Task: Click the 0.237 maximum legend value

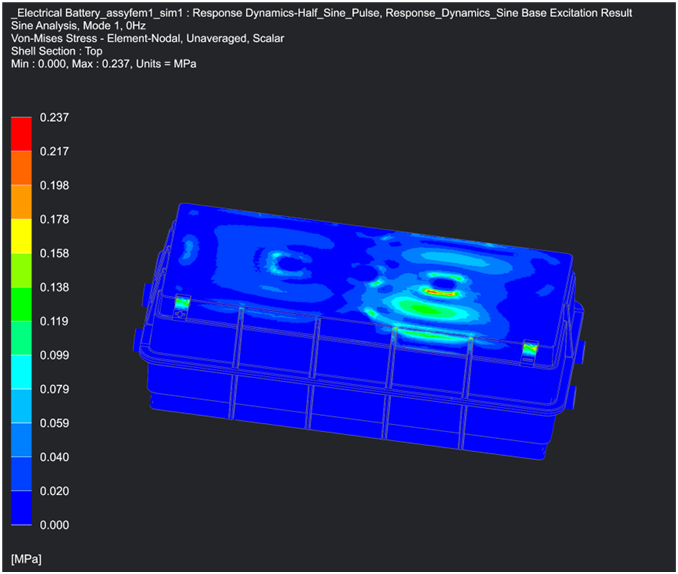Action: coord(54,118)
